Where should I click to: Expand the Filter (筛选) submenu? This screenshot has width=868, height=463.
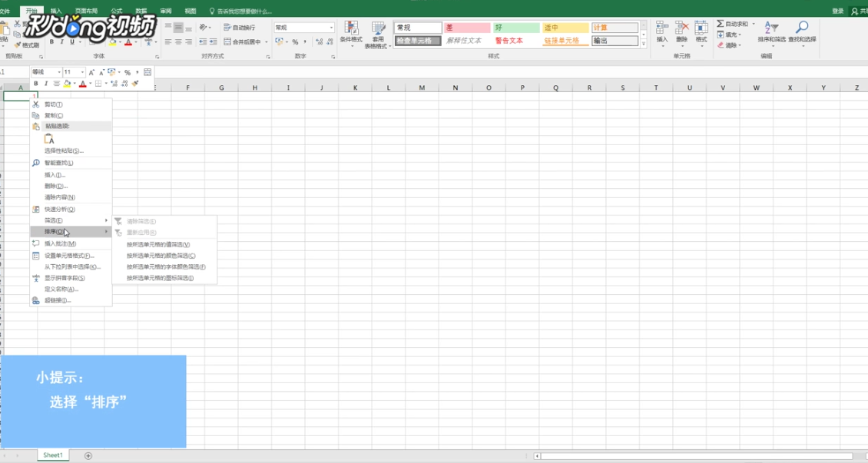tap(71, 220)
